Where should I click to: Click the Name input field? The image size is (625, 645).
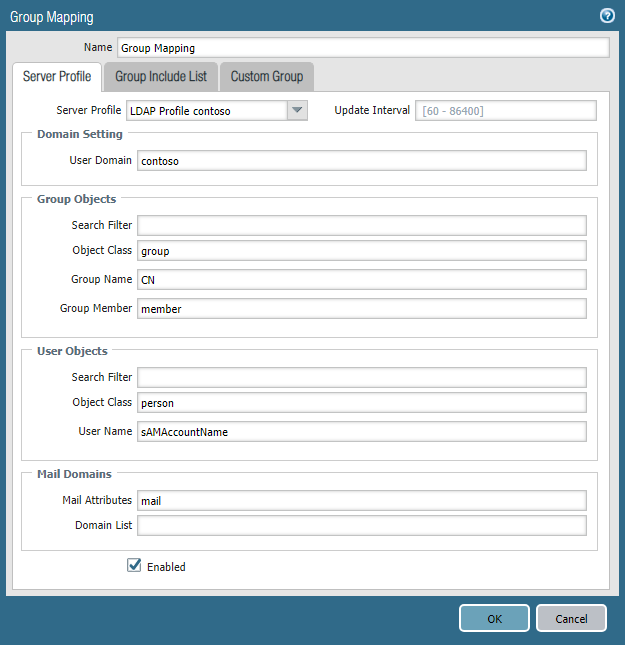(363, 48)
